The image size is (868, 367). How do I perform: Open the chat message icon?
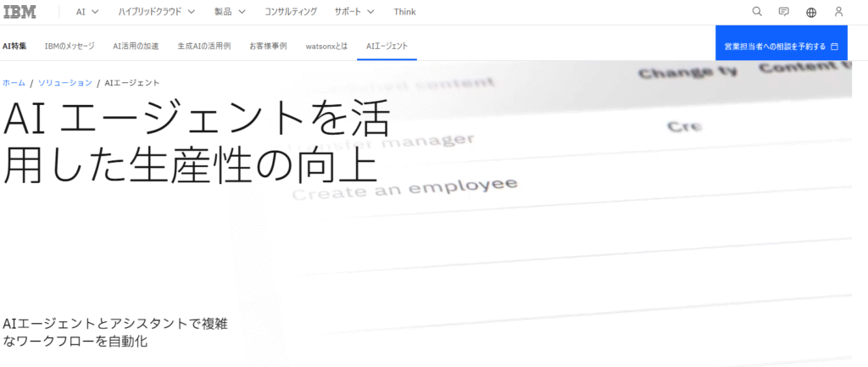tap(784, 12)
